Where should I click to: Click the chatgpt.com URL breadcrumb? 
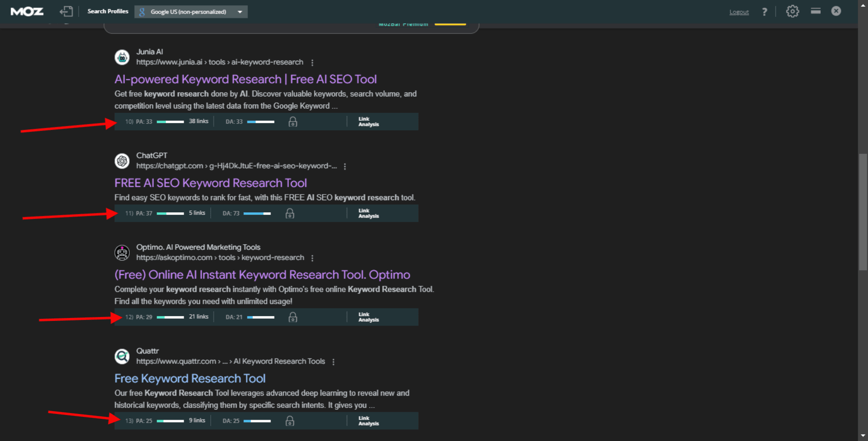236,166
